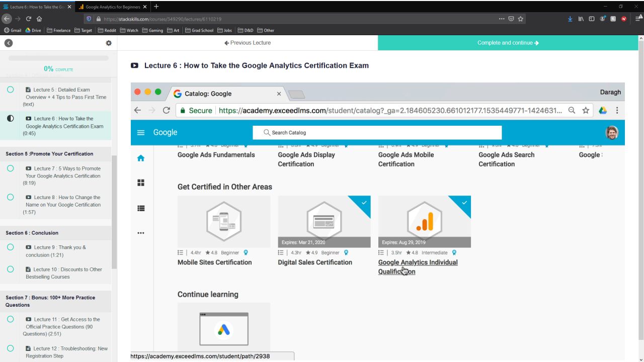Click the course sidebar scrollbar
Viewport: 644px width, 362px height.
114,211
